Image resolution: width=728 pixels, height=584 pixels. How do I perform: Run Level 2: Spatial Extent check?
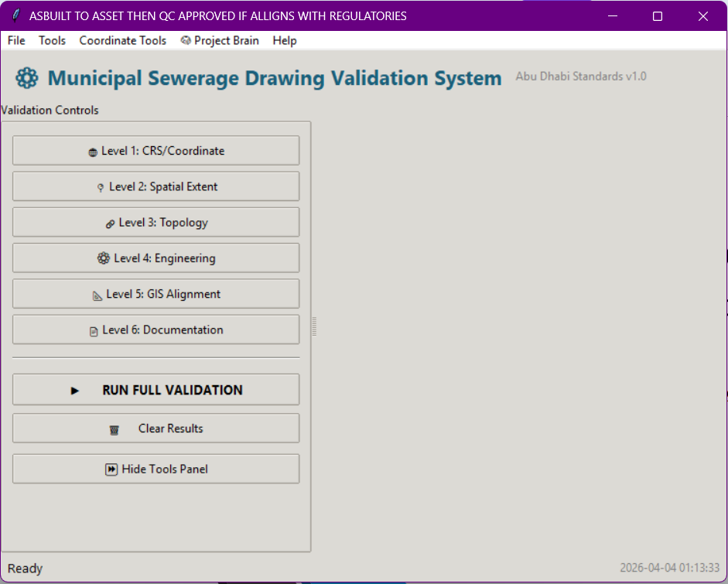156,186
